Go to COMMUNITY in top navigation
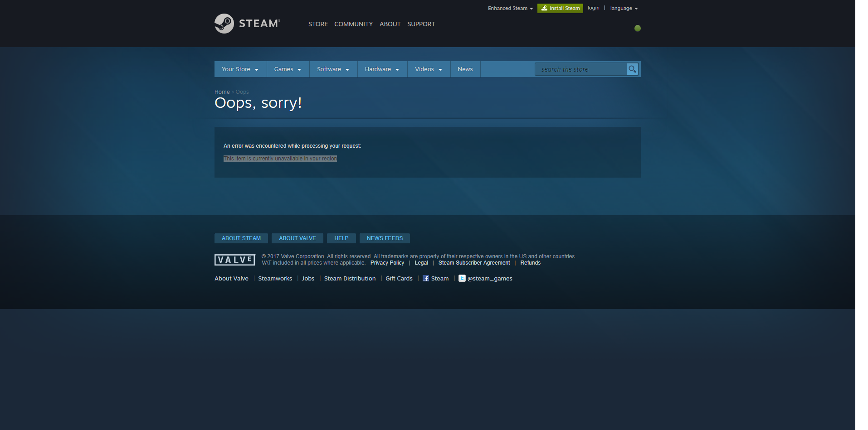This screenshot has height=430, width=868. tap(353, 24)
